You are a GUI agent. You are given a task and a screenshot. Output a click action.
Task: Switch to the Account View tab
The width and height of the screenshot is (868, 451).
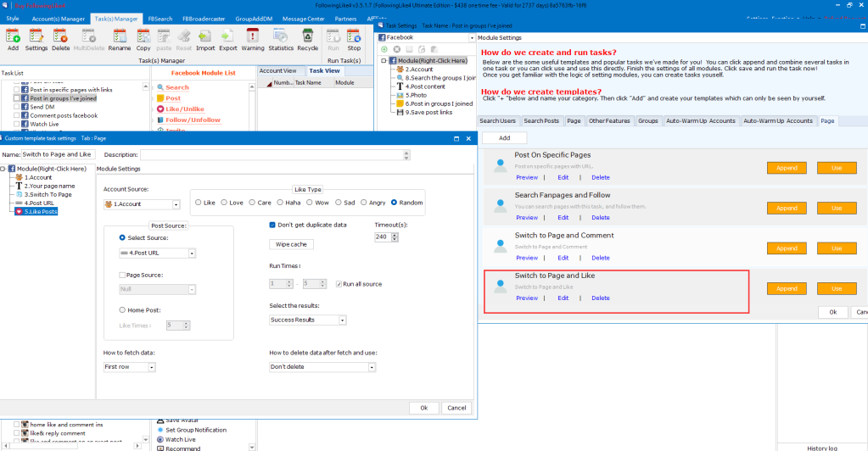pyautogui.click(x=278, y=71)
